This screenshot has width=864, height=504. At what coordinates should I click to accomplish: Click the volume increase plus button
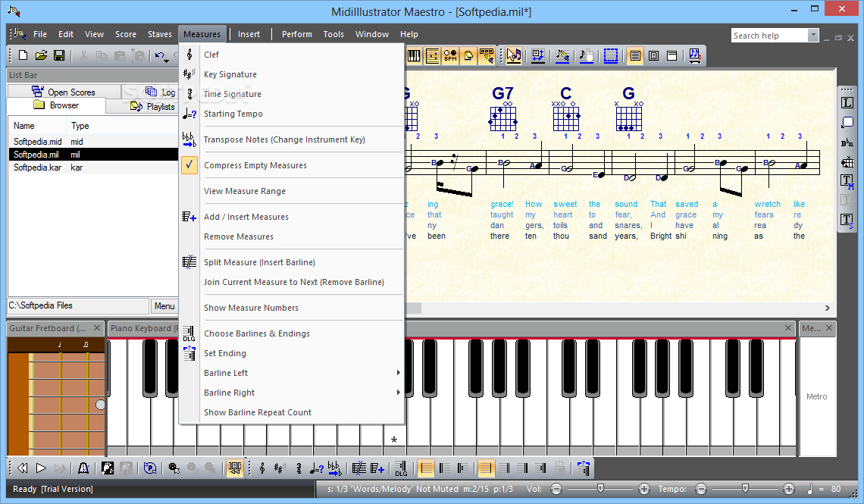coord(643,489)
